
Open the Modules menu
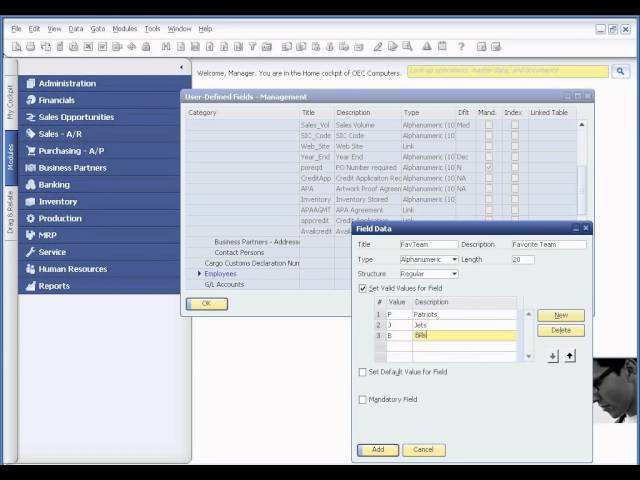124,29
